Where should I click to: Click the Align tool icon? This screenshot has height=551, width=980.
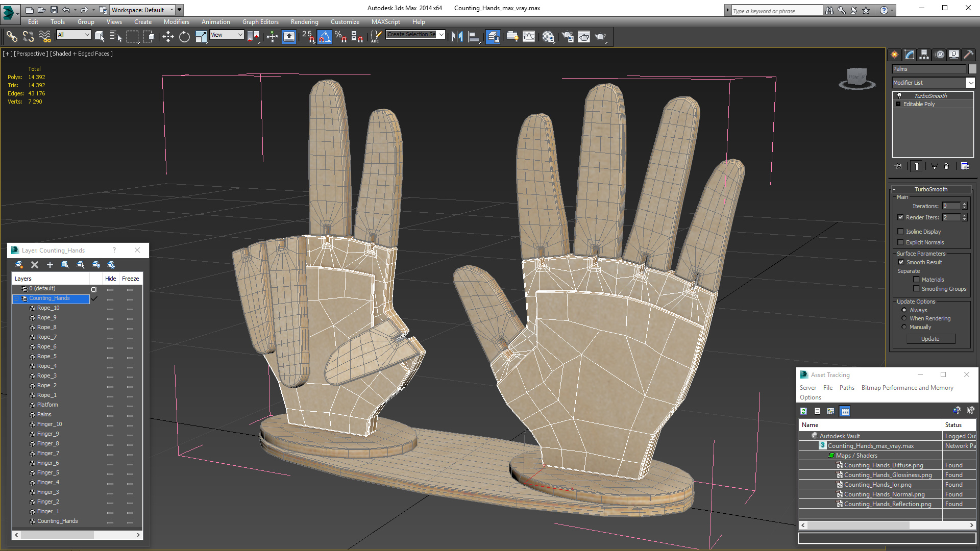tap(474, 36)
